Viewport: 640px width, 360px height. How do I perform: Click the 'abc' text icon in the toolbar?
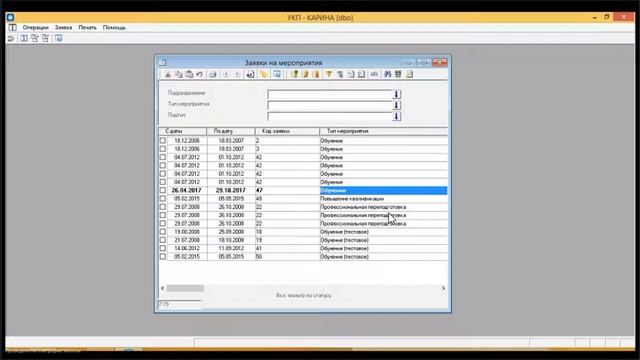coord(374,74)
